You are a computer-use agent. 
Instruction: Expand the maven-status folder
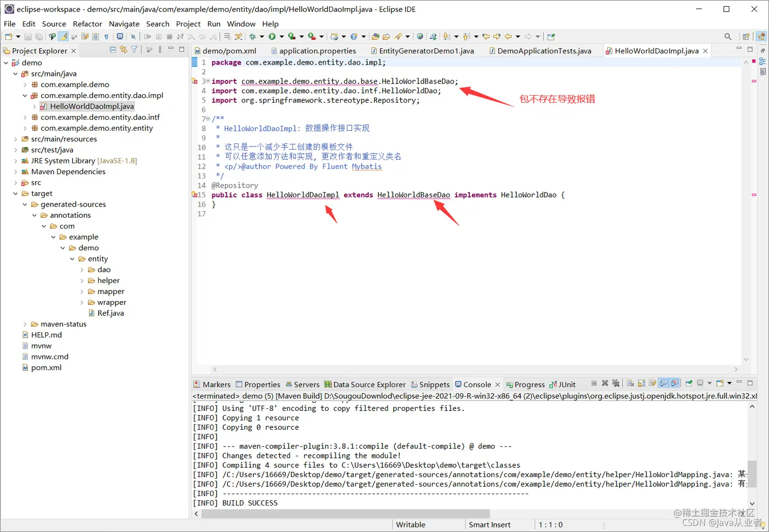click(x=25, y=324)
